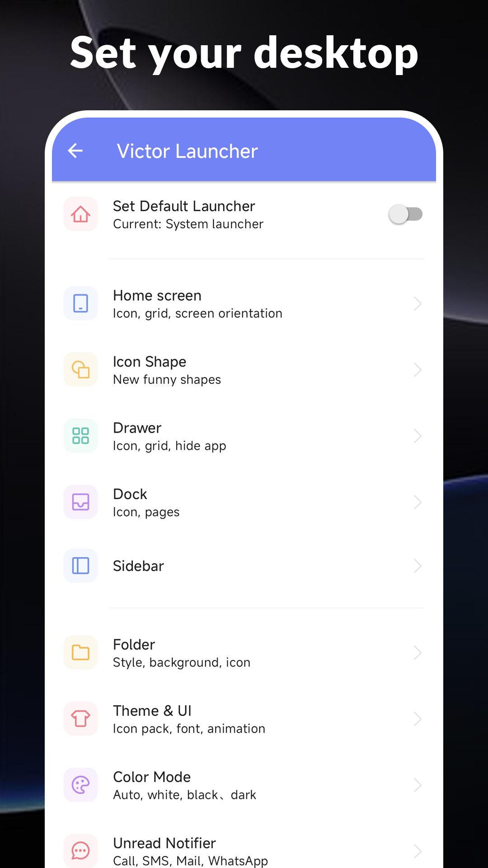Tap the red home icon for Default Launcher

click(x=81, y=214)
